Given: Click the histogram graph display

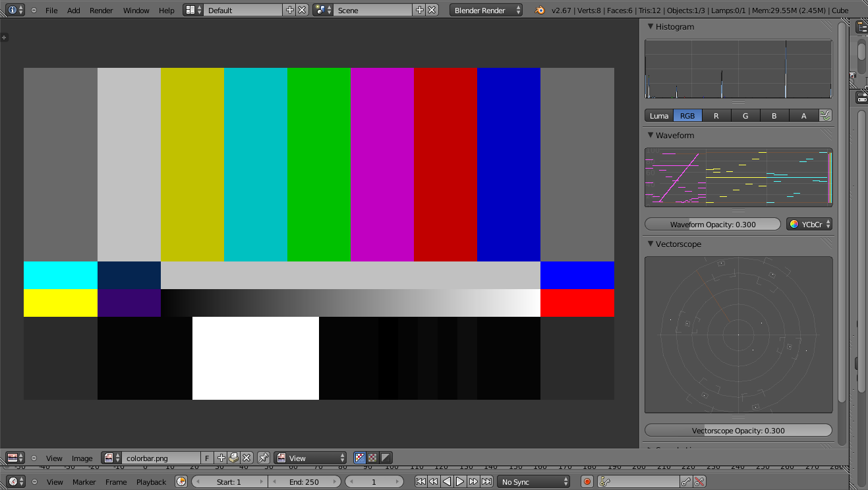Looking at the screenshot, I should click(x=738, y=69).
